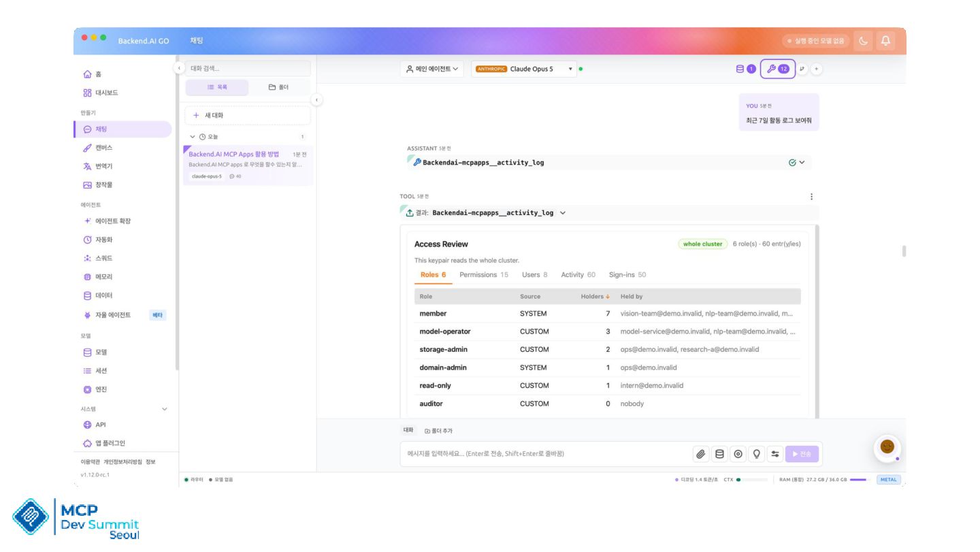The width and height of the screenshot is (980, 552).
Task: Click lightbulb icon in message input bar
Action: 756,454
